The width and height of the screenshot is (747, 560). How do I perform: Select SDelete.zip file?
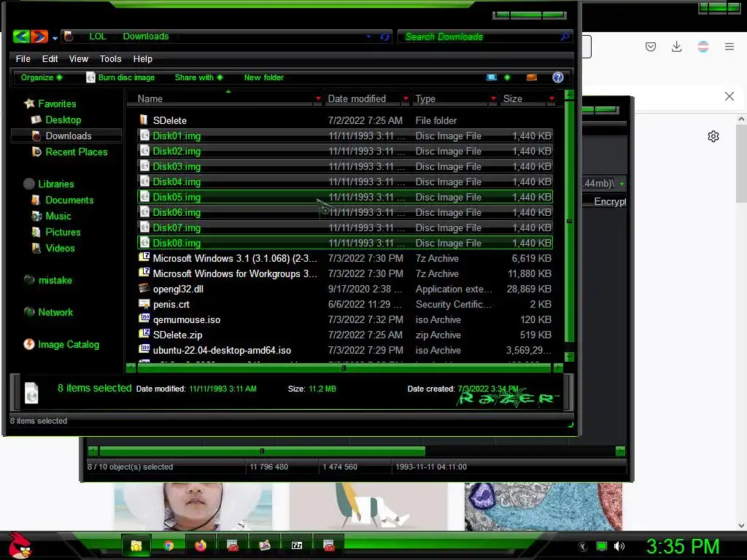(345, 335)
